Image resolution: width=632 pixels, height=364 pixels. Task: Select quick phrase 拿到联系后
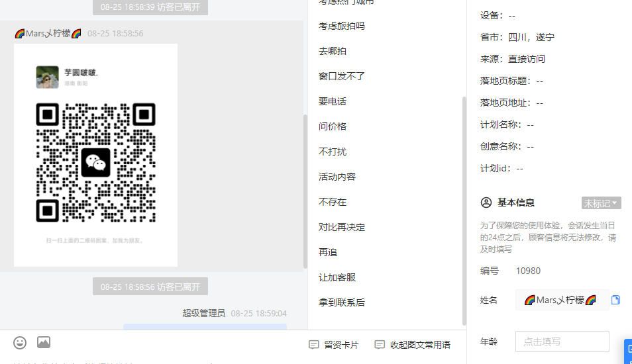pyautogui.click(x=341, y=302)
